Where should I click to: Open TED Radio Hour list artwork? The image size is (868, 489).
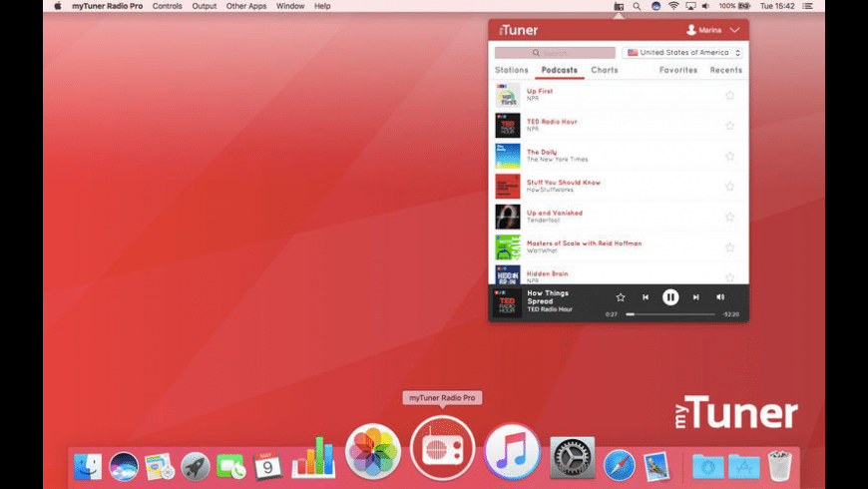508,126
